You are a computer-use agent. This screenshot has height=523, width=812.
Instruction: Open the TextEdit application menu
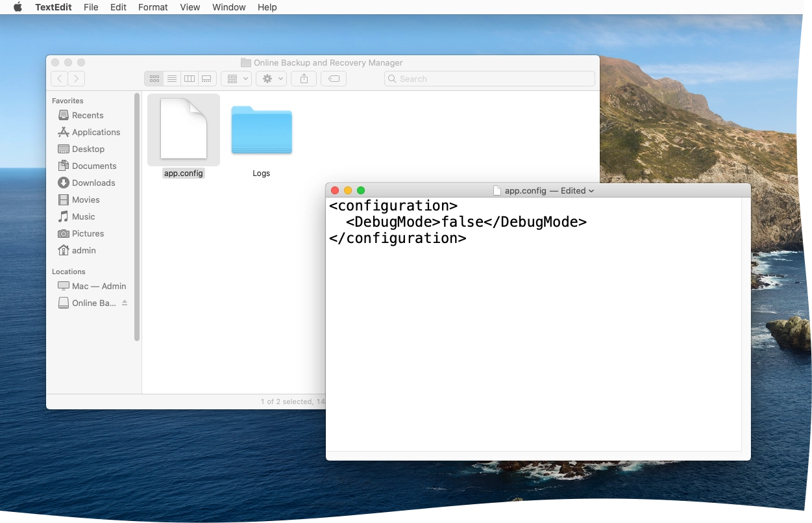click(x=53, y=7)
